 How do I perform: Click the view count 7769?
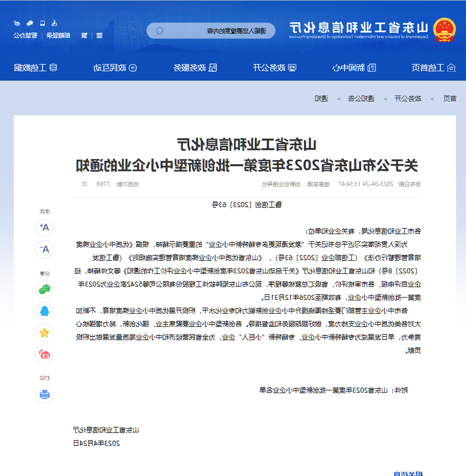coord(103,184)
